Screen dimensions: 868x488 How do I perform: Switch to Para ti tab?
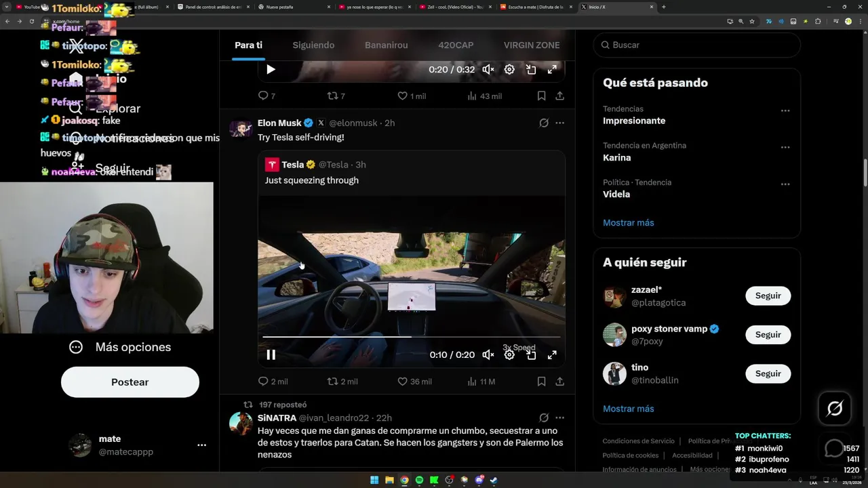click(248, 45)
